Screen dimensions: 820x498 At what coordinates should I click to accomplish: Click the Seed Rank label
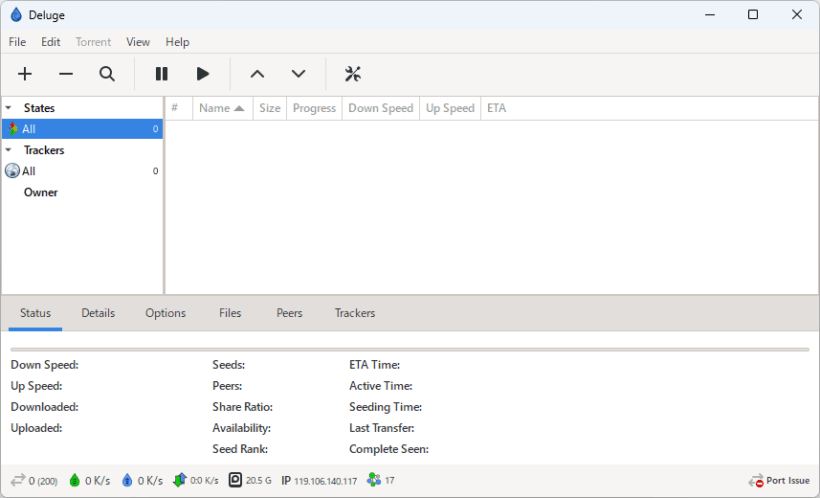coord(240,449)
